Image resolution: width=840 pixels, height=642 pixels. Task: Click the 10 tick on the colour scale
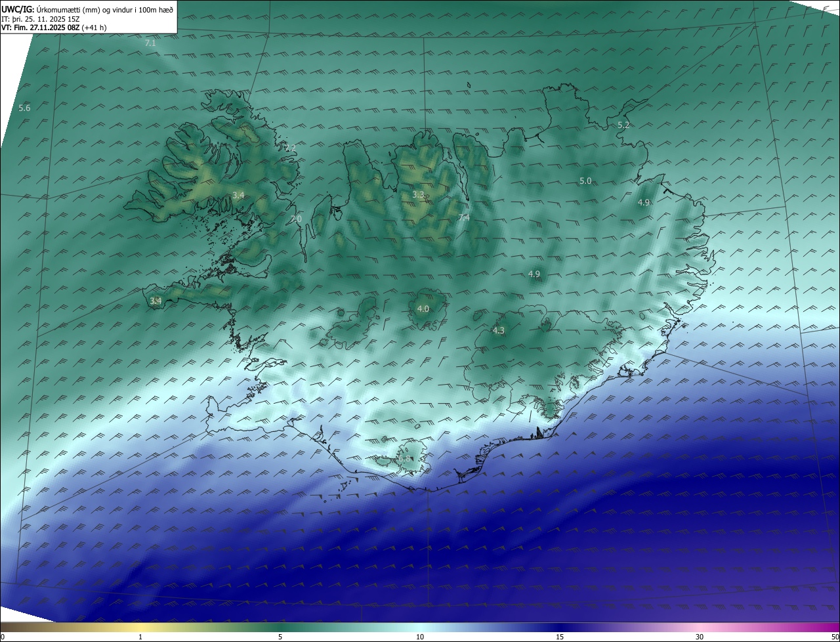420,637
